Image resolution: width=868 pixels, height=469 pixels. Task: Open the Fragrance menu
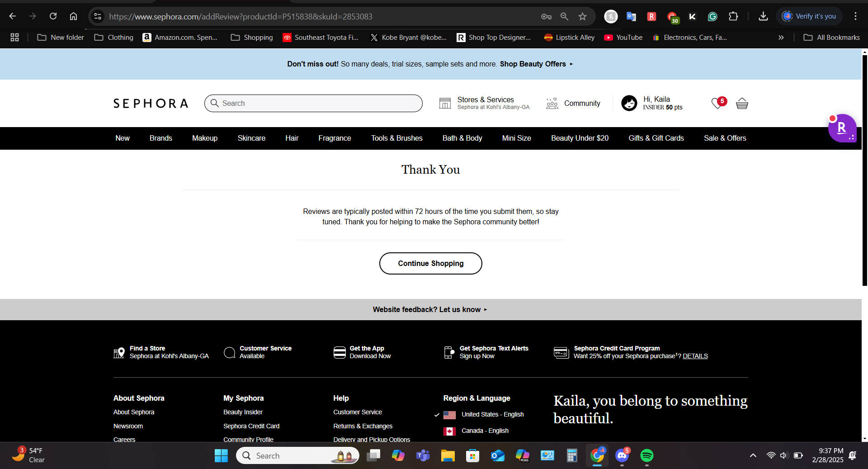[335, 138]
